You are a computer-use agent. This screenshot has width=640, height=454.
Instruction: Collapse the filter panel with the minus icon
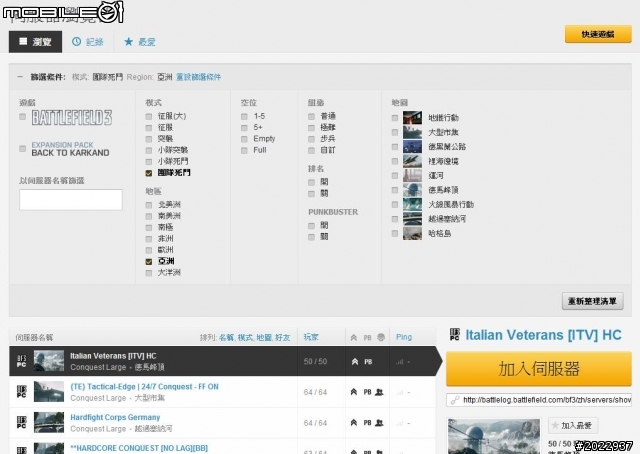(20, 77)
